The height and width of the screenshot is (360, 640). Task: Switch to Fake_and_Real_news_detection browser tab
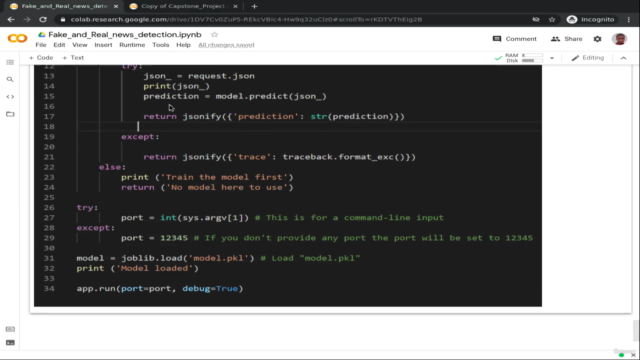pos(64,6)
